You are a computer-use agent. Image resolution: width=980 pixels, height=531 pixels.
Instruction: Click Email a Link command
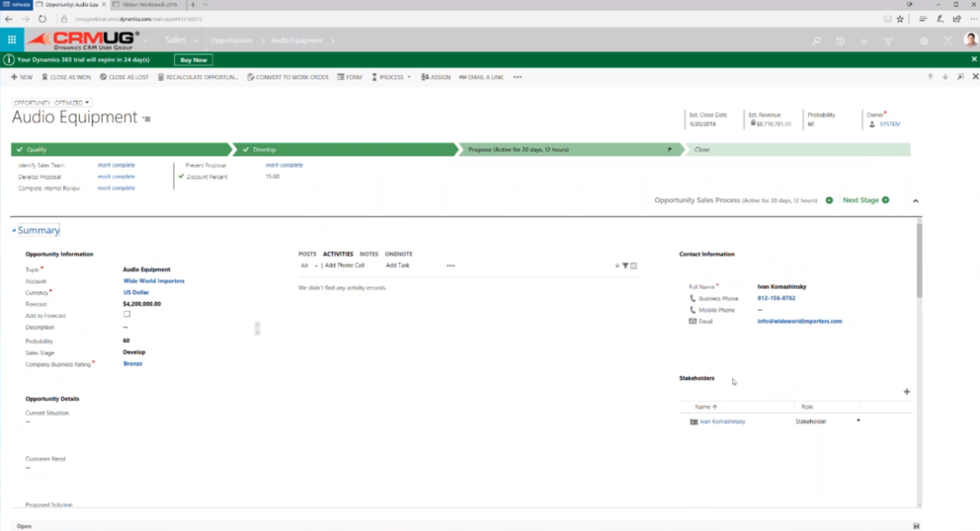pos(481,77)
